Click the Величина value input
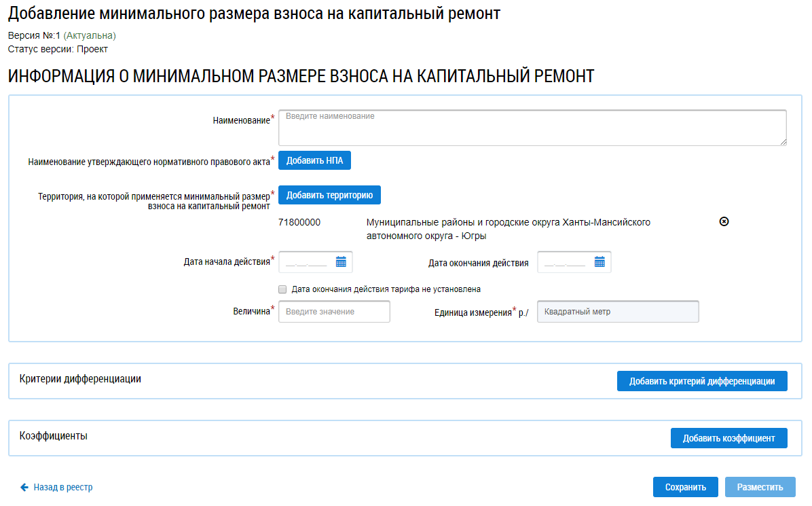 click(334, 312)
